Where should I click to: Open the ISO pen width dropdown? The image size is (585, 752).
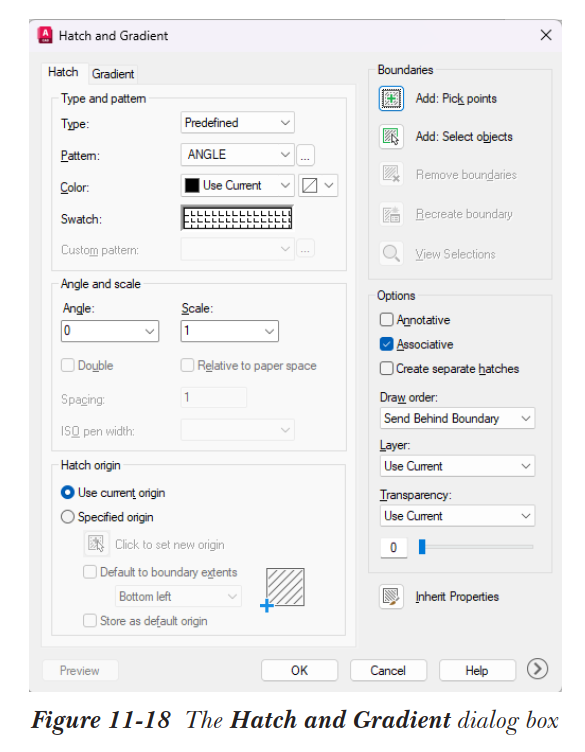pyautogui.click(x=237, y=430)
